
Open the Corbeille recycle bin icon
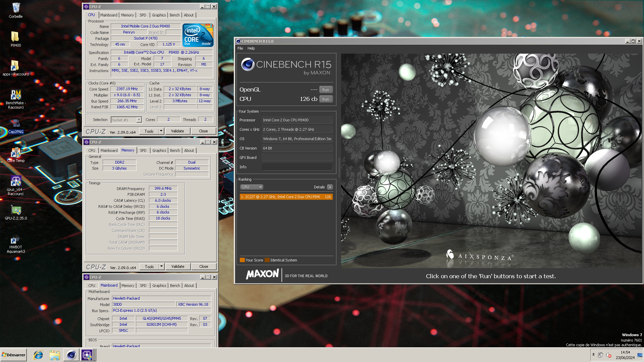click(x=16, y=10)
